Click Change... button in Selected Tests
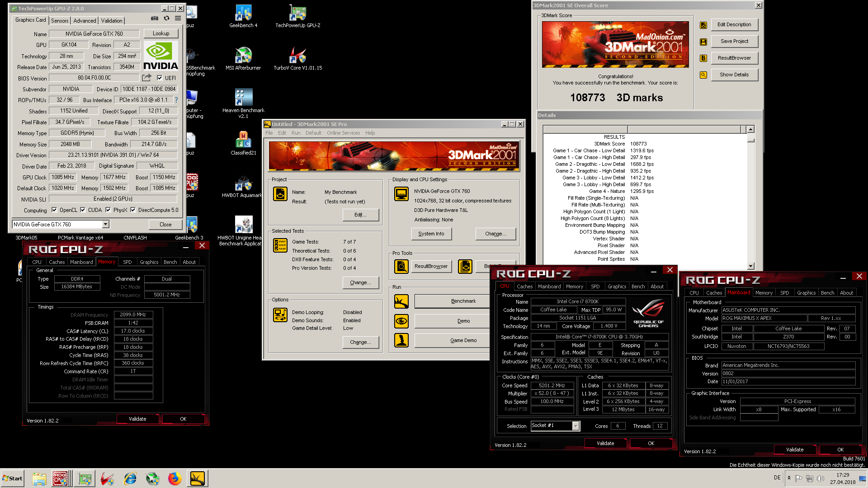This screenshot has height=488, width=868. 360,282
